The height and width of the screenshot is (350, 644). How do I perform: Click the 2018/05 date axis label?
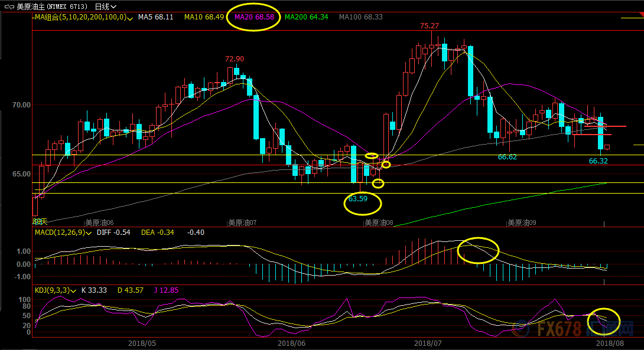[142, 344]
